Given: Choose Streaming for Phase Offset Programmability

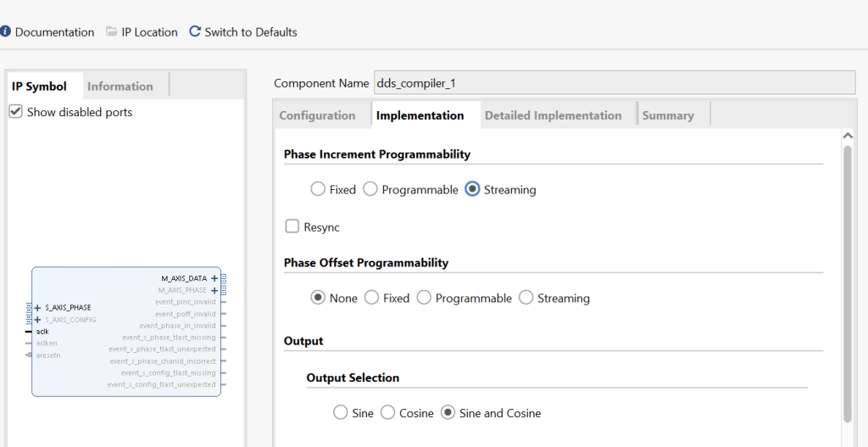Looking at the screenshot, I should click(526, 298).
